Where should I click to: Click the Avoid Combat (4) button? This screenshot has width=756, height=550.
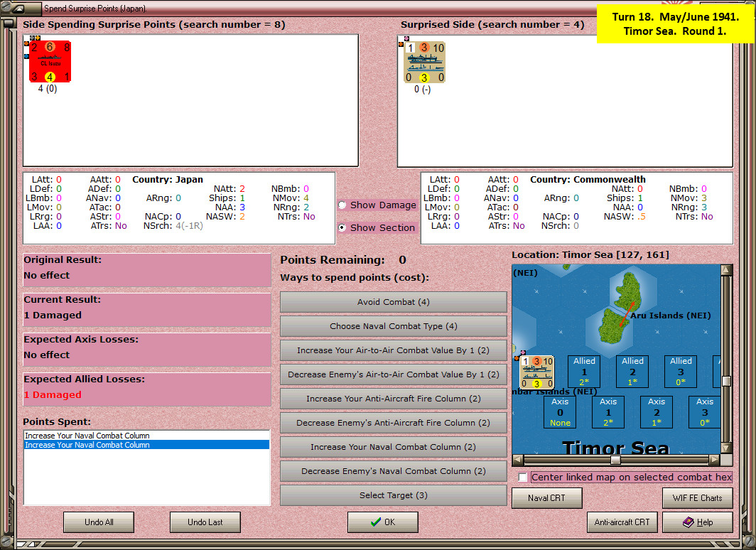tap(394, 302)
